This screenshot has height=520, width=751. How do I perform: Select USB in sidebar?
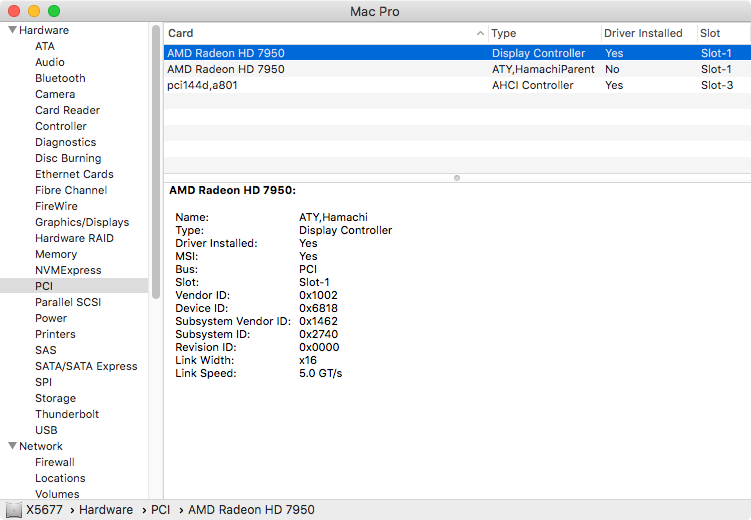[x=46, y=430]
